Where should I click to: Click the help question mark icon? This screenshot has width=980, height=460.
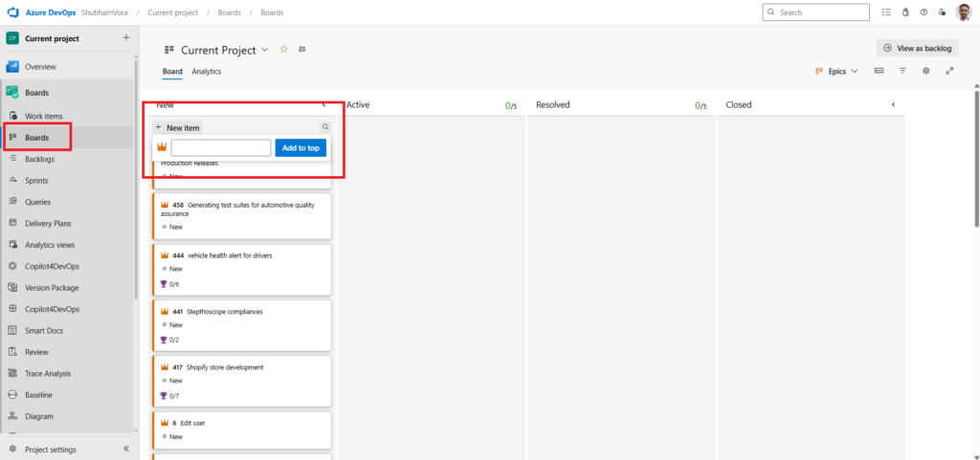pyautogui.click(x=924, y=12)
